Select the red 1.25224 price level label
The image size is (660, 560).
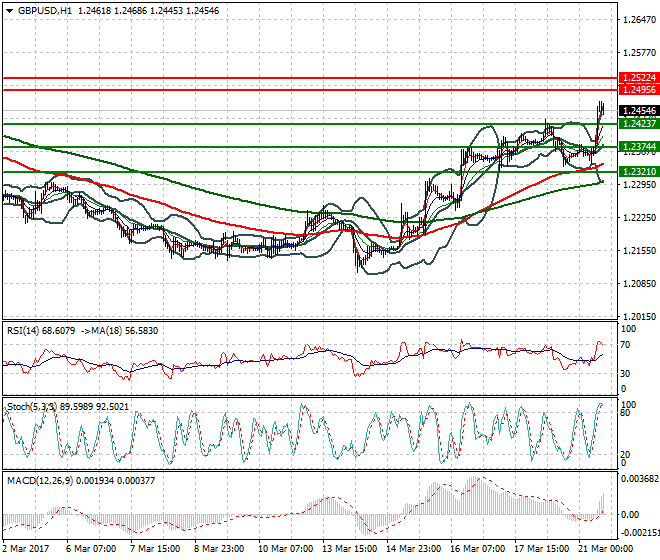coord(639,78)
